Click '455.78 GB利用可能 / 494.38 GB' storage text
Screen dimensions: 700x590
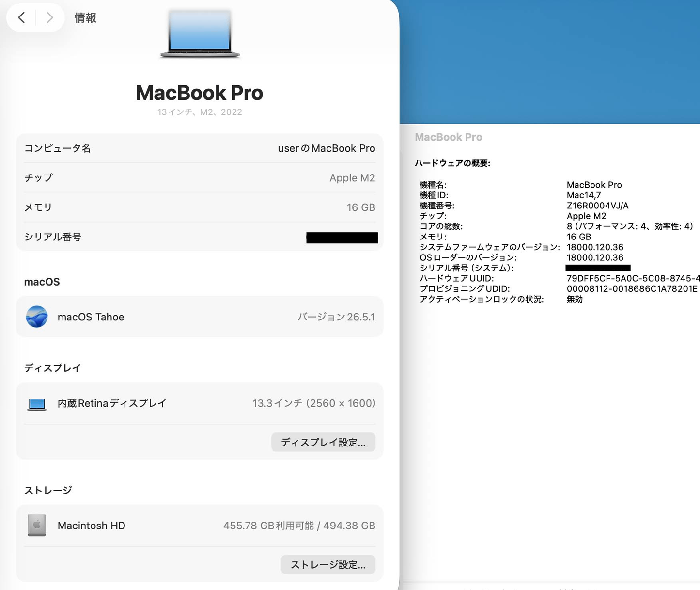(299, 526)
